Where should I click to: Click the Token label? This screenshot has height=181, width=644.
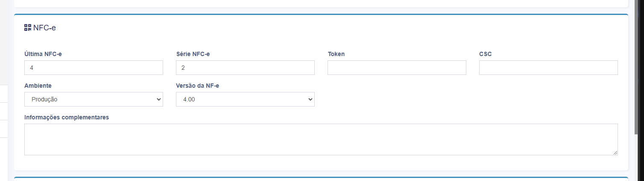336,54
